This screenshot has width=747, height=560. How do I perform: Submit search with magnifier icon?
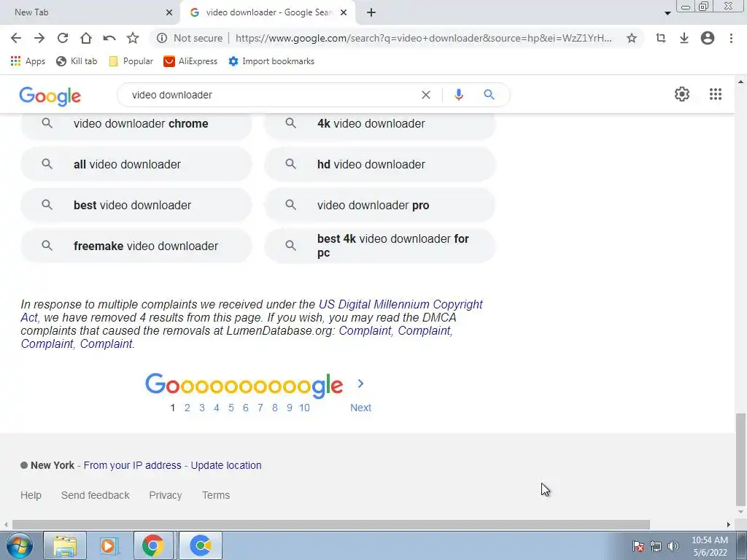(489, 95)
